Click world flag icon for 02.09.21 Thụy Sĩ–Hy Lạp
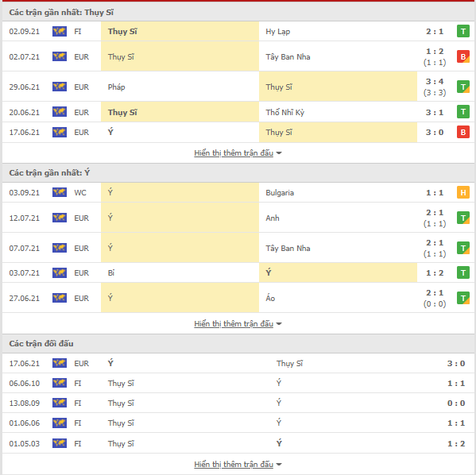 click(59, 31)
